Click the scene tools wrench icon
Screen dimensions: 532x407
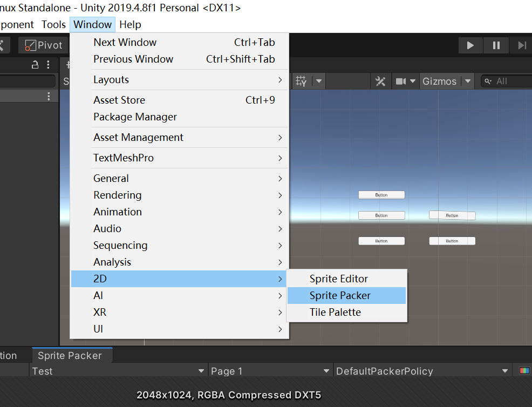click(x=380, y=81)
